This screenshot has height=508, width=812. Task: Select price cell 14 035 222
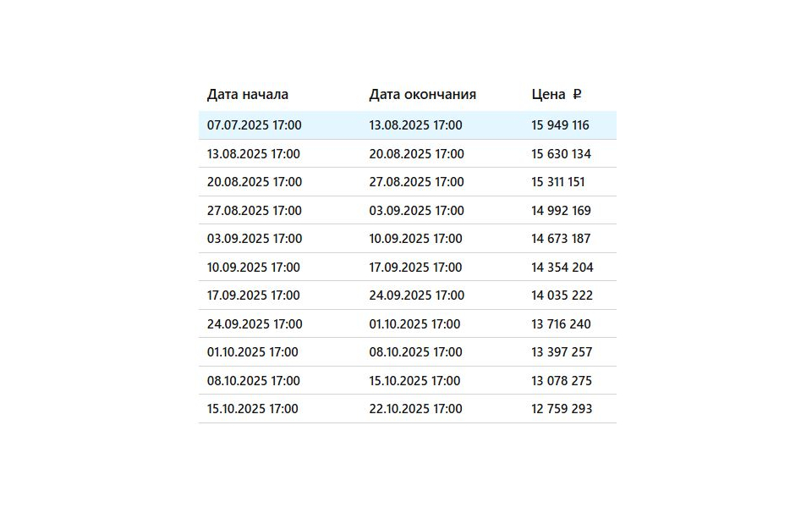point(562,295)
